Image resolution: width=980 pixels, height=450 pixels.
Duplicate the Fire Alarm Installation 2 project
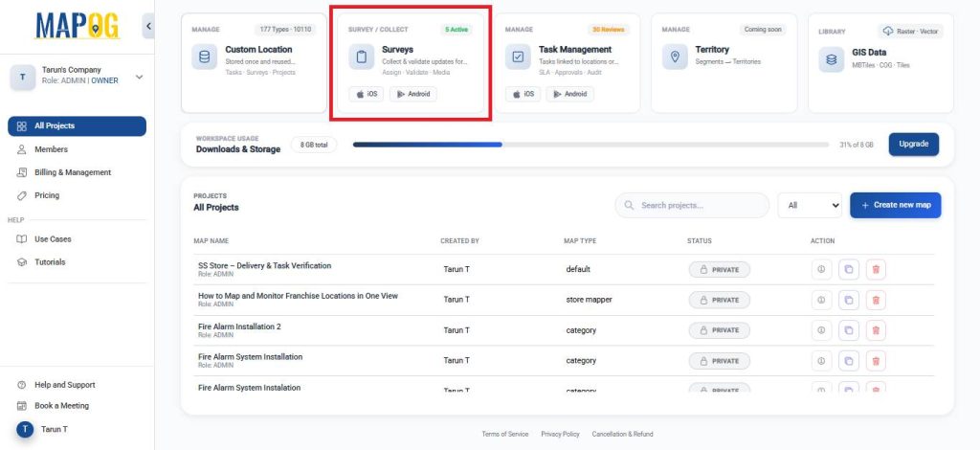(848, 330)
